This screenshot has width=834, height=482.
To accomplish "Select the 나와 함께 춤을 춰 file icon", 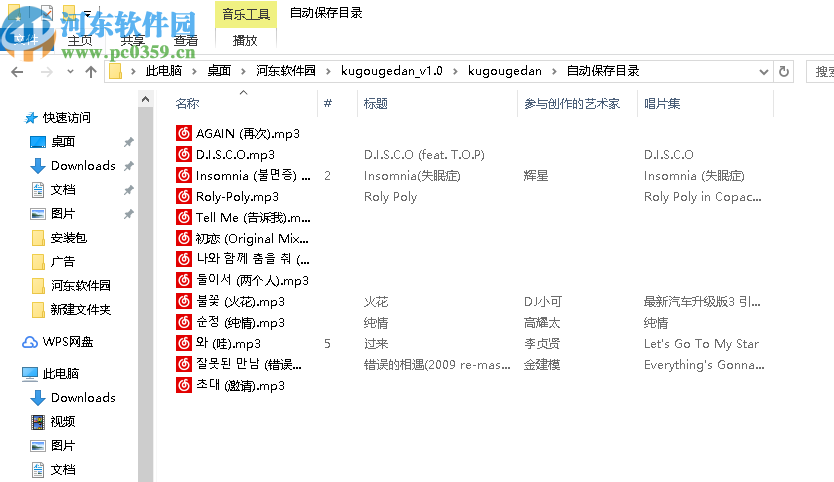I will (184, 259).
